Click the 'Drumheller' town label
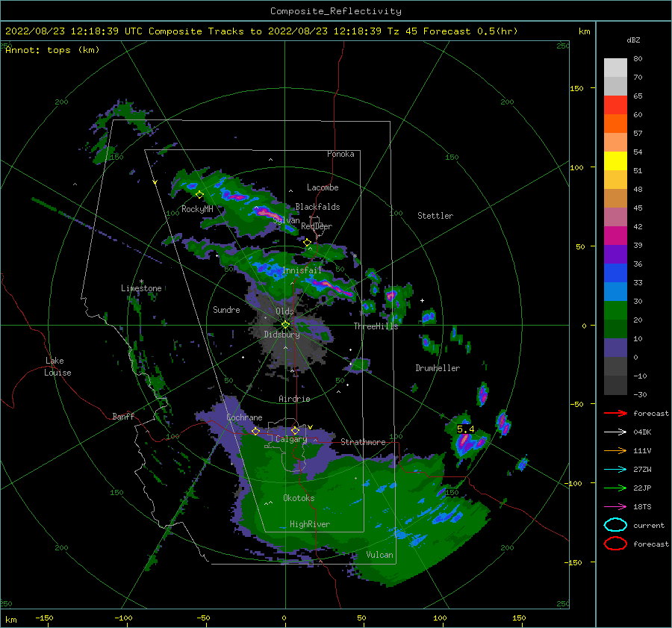The width and height of the screenshot is (672, 628). pyautogui.click(x=438, y=368)
